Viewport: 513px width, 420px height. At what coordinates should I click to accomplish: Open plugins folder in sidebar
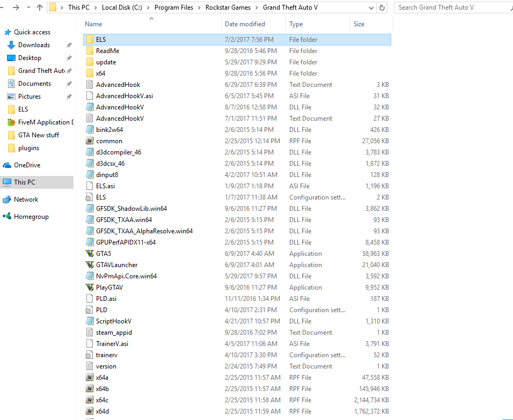[28, 148]
